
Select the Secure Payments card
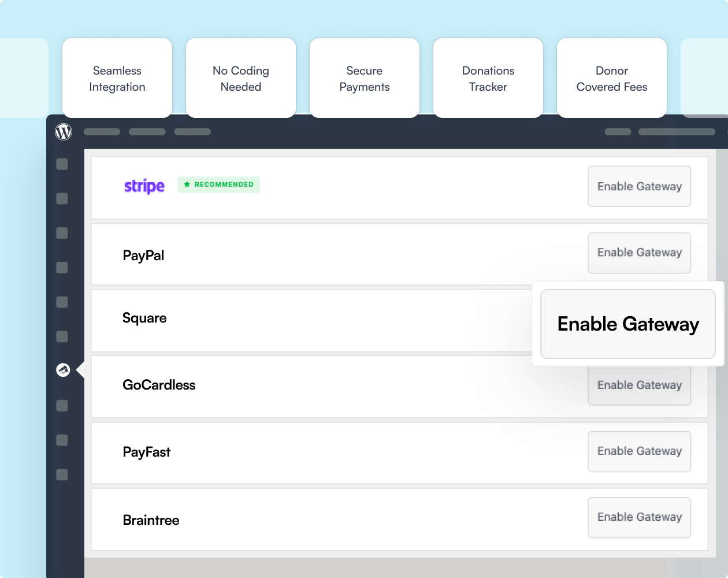coord(365,78)
